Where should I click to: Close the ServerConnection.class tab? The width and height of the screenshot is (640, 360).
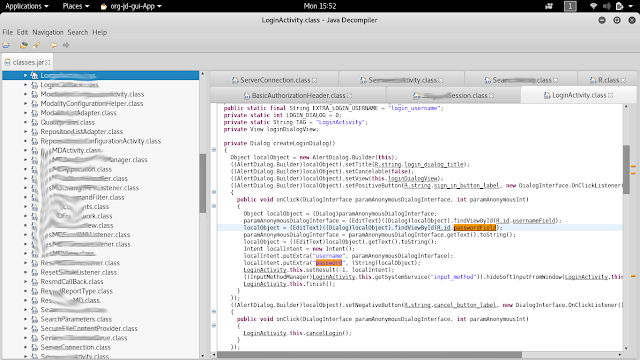pyautogui.click(x=314, y=80)
